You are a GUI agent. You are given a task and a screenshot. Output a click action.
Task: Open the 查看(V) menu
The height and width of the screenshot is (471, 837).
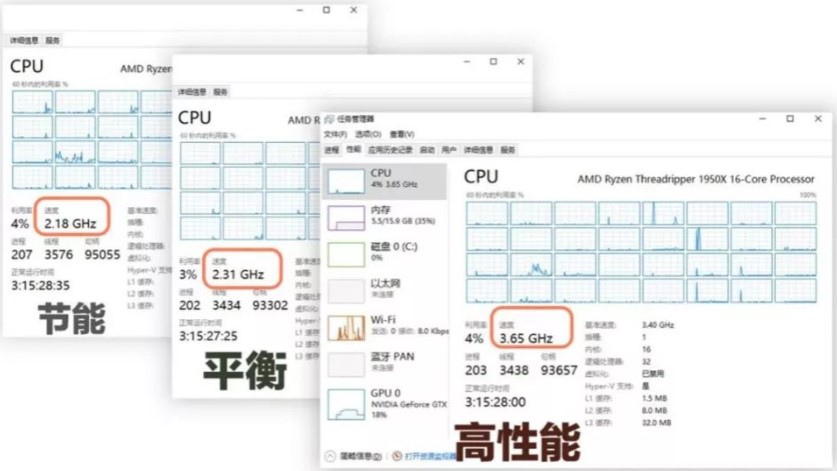click(x=401, y=134)
